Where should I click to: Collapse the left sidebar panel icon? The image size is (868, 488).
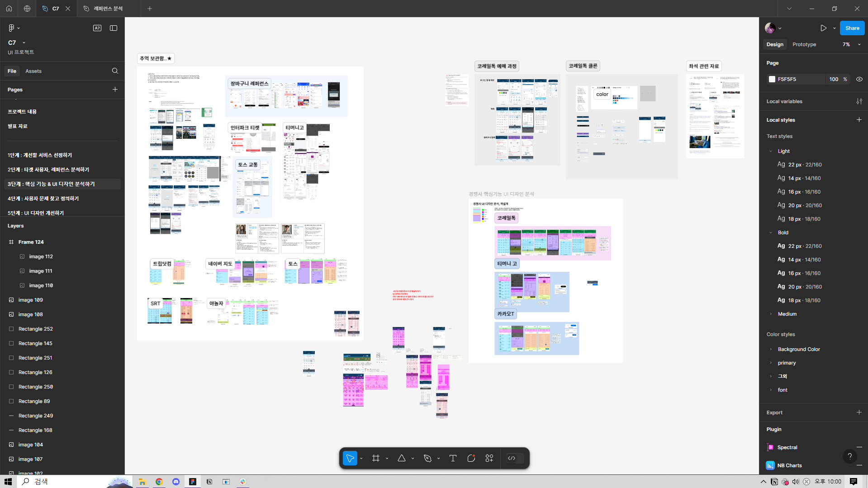point(114,28)
